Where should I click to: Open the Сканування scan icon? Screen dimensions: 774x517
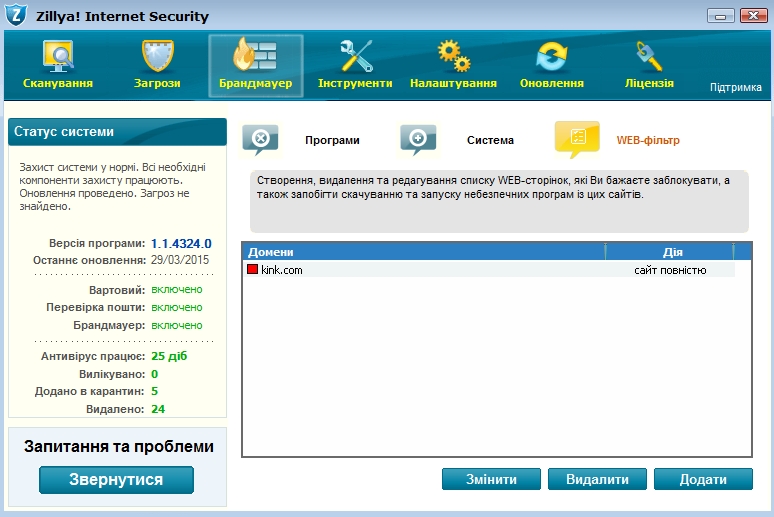point(58,57)
